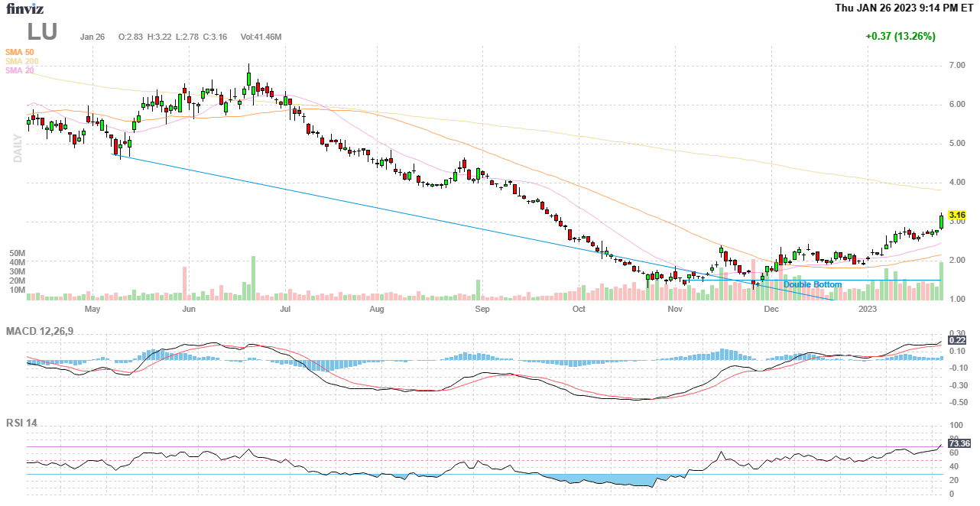Click the Vol:41.46M volume readout
Viewport: 980px width, 506px height.
261,37
